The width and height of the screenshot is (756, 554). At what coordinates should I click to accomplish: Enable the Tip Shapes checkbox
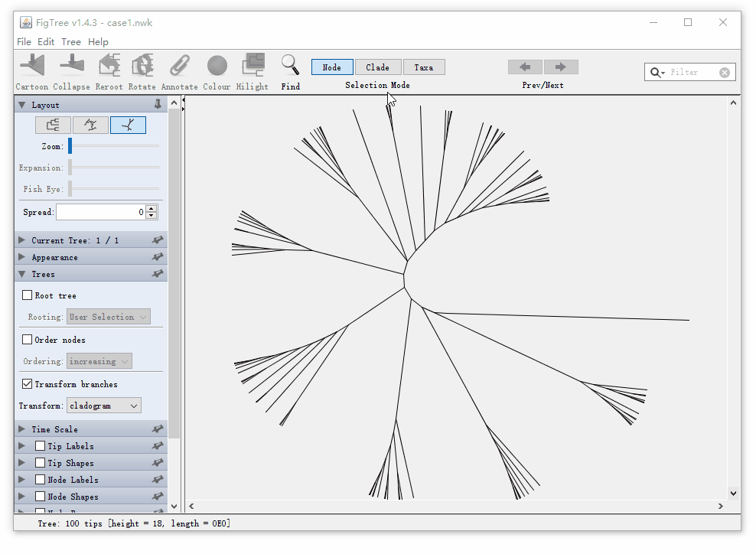[40, 463]
